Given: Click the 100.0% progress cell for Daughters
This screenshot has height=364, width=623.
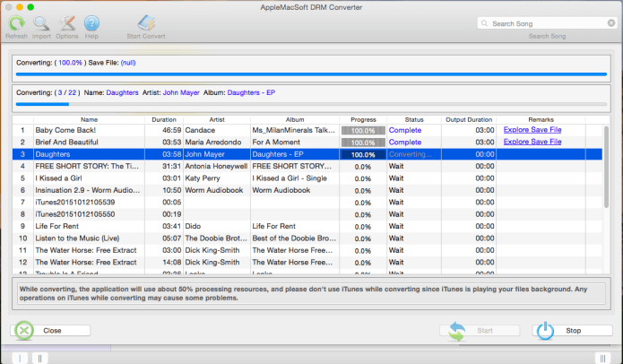Looking at the screenshot, I should 363,154.
